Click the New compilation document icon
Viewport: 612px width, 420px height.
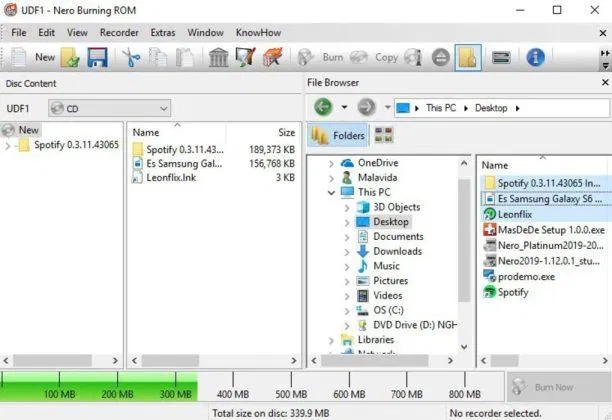(18, 57)
